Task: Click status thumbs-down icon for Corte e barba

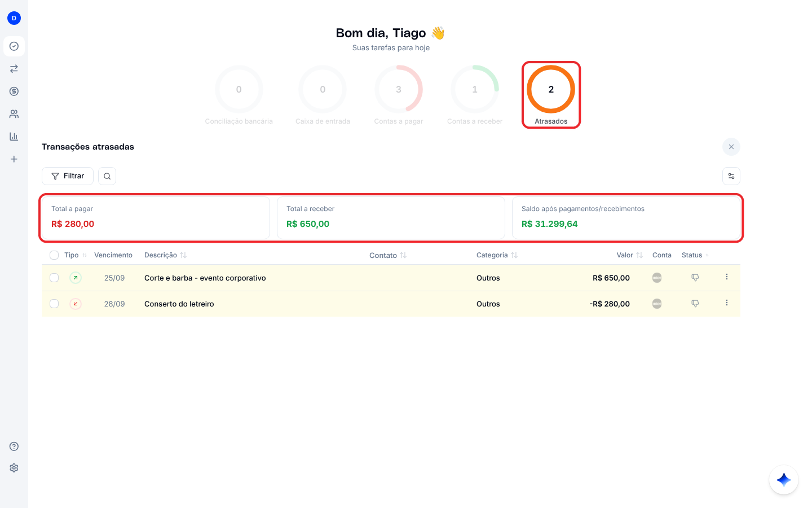Action: 695,278
